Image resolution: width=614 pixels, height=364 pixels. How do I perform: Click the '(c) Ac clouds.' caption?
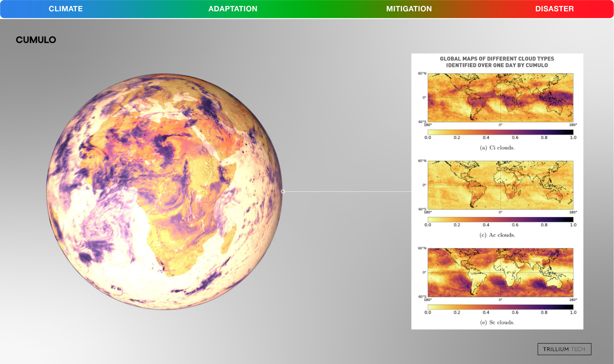click(x=497, y=235)
